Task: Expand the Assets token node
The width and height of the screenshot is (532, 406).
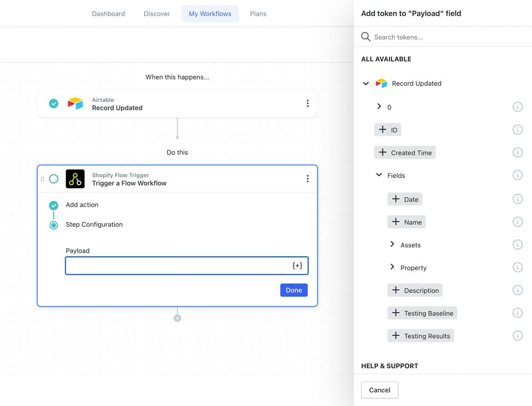Action: (392, 244)
